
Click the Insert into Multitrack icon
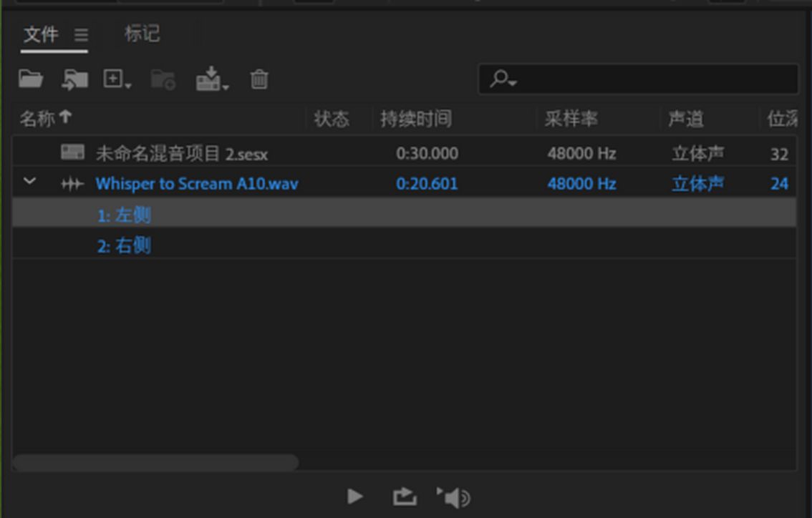click(x=213, y=79)
